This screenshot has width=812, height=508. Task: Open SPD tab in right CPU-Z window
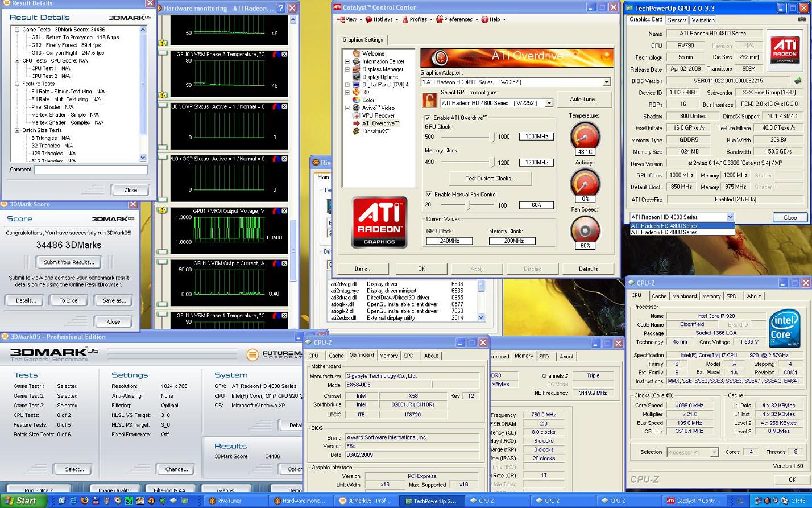click(x=731, y=296)
